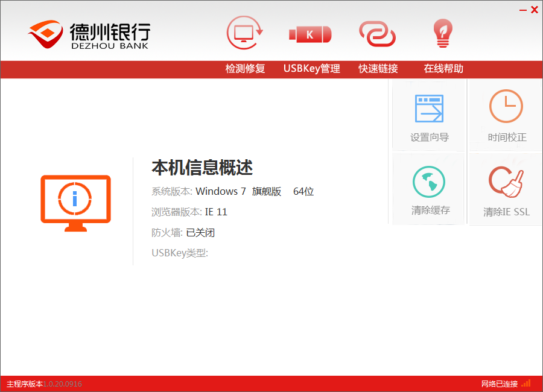The width and height of the screenshot is (543, 392).
Task: Click the Dezhou Bank logo
Action: (89, 36)
